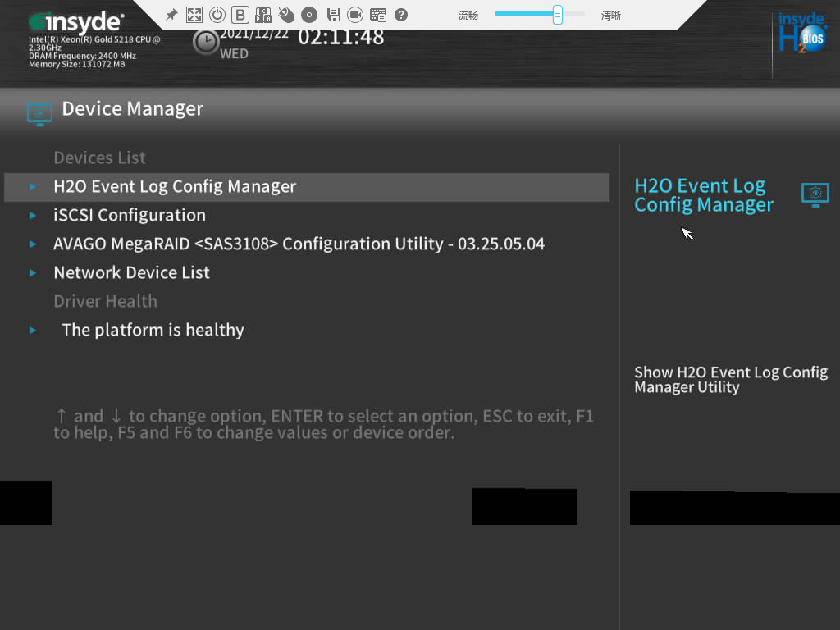Open the power control icon
This screenshot has width=840, height=630.
[217, 15]
